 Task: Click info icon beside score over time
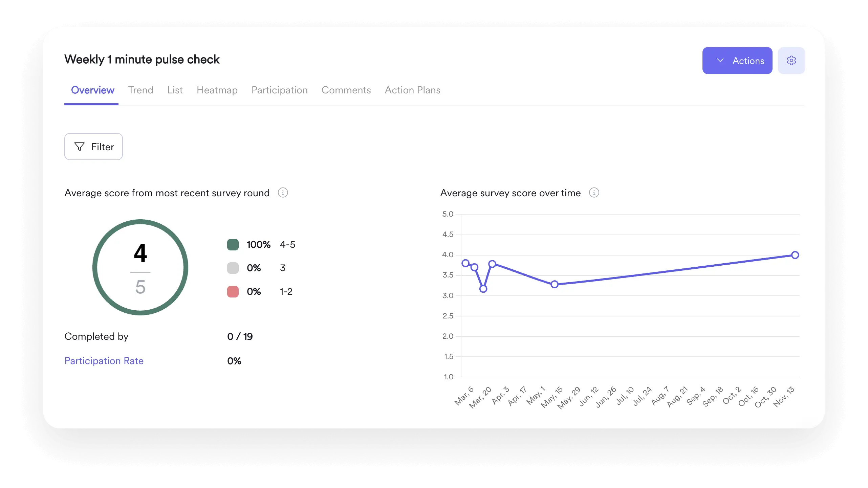594,193
